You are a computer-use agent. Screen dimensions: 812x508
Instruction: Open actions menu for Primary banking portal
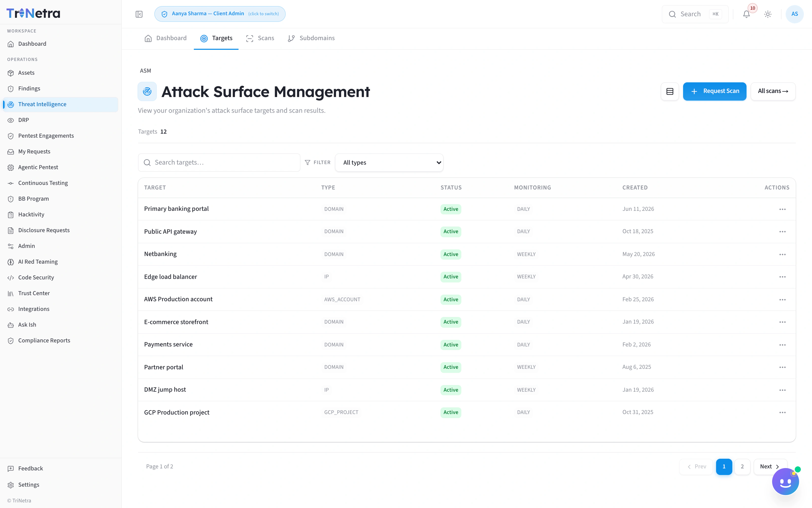point(783,209)
